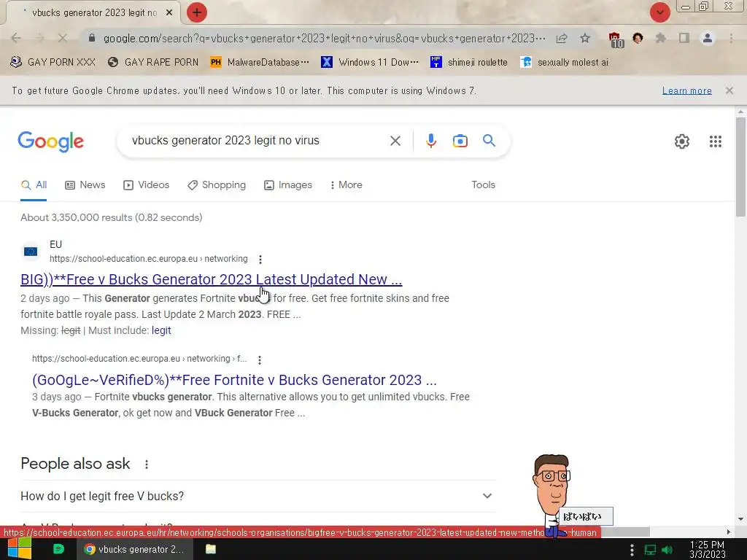Viewport: 747px width, 560px height.
Task: Select the All results tab
Action: [x=34, y=184]
